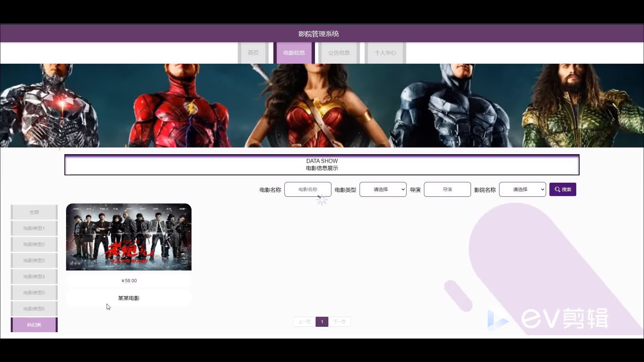
Task: Click the superhero banner image
Action: click(x=322, y=106)
